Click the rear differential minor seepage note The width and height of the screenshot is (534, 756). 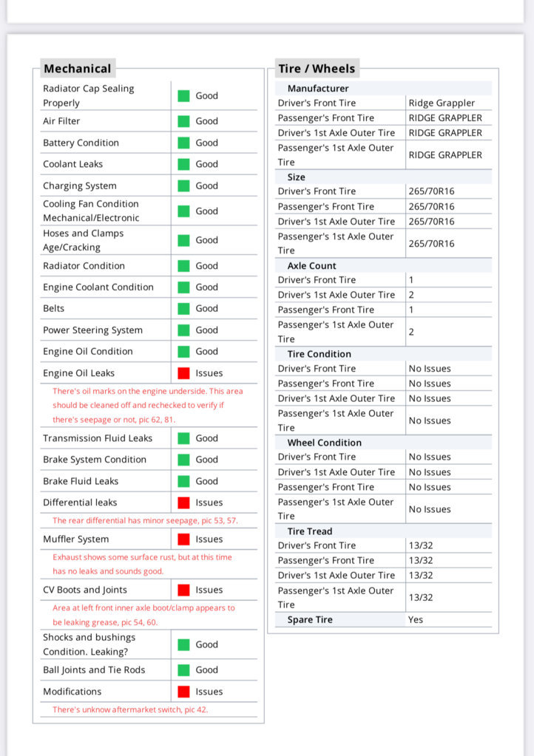click(x=145, y=520)
